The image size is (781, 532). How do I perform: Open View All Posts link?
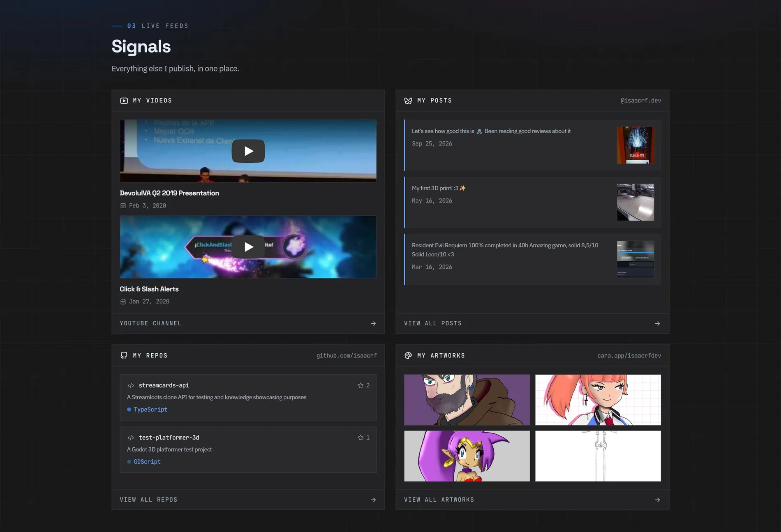tap(532, 324)
